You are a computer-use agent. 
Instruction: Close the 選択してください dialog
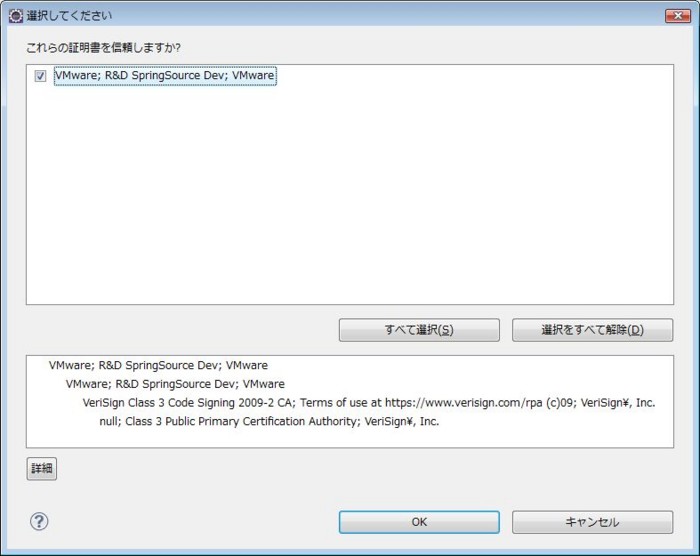pos(678,16)
